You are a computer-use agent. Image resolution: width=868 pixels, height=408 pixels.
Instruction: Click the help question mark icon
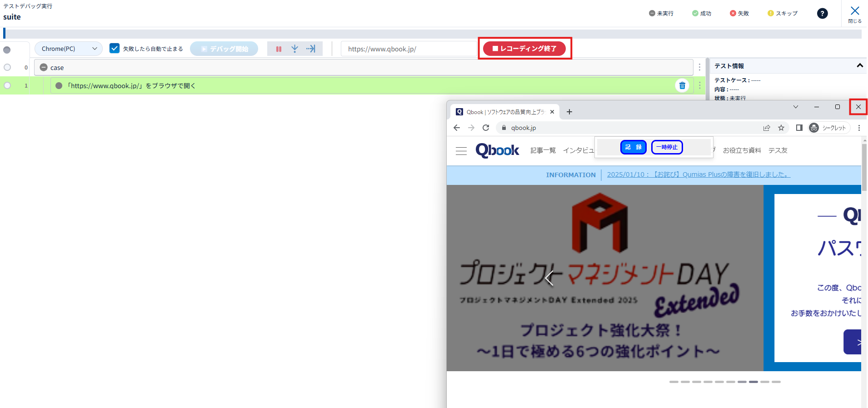point(822,14)
